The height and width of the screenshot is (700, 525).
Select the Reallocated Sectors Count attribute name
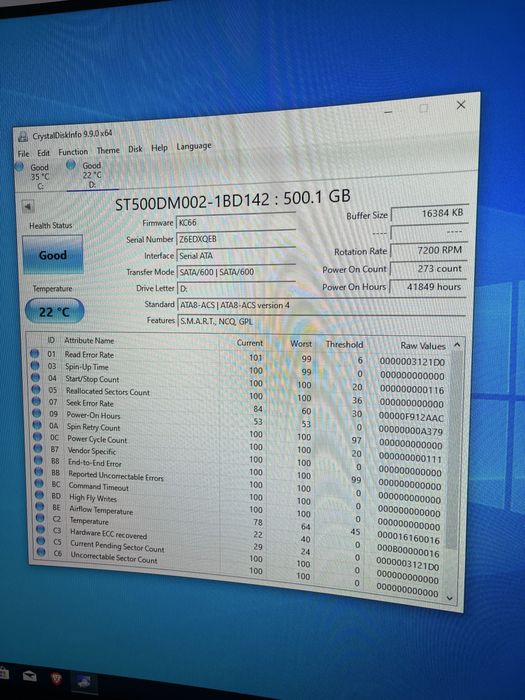coord(108,392)
